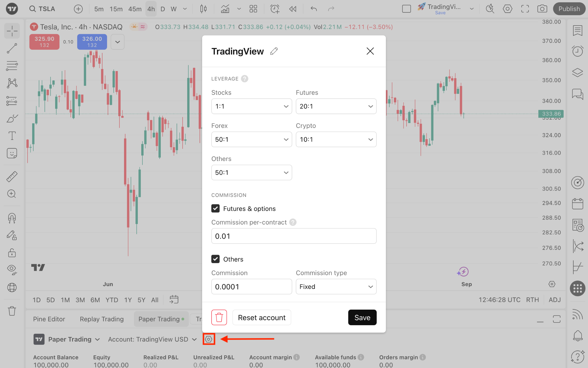Toggle the ADJ adjustment setting
Screen dimensions: 588x368
click(554, 300)
